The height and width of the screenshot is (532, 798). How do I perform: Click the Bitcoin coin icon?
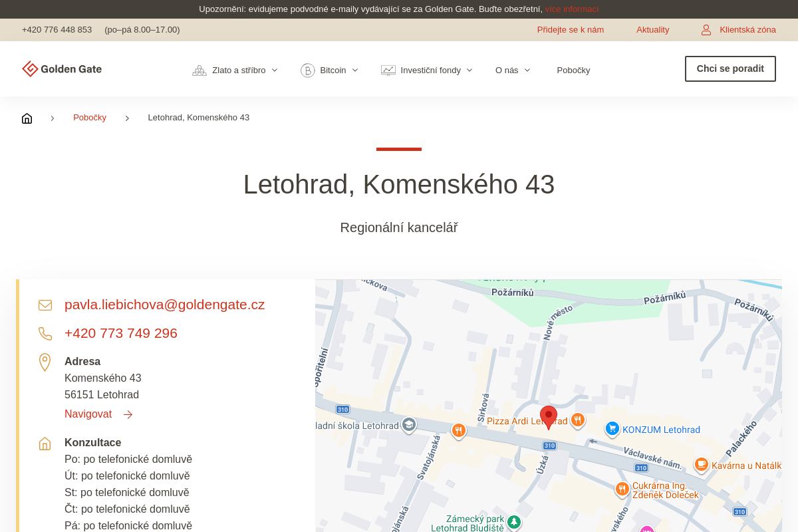click(x=308, y=70)
